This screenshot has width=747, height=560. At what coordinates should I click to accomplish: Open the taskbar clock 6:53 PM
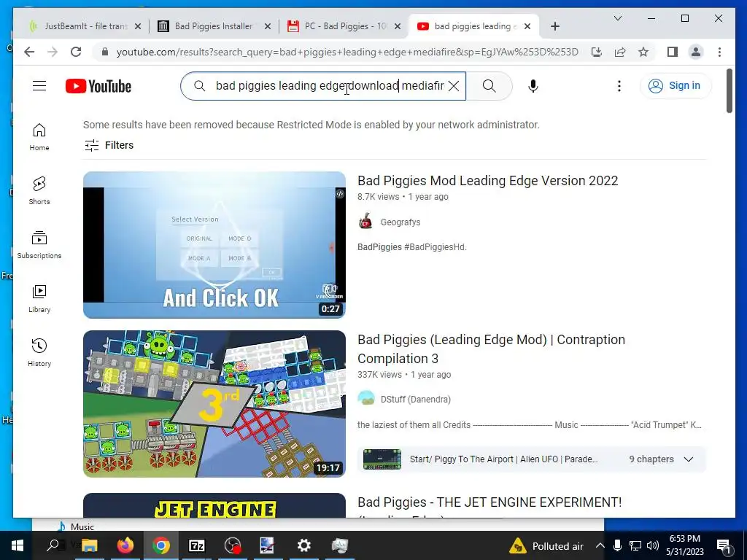coord(684,545)
